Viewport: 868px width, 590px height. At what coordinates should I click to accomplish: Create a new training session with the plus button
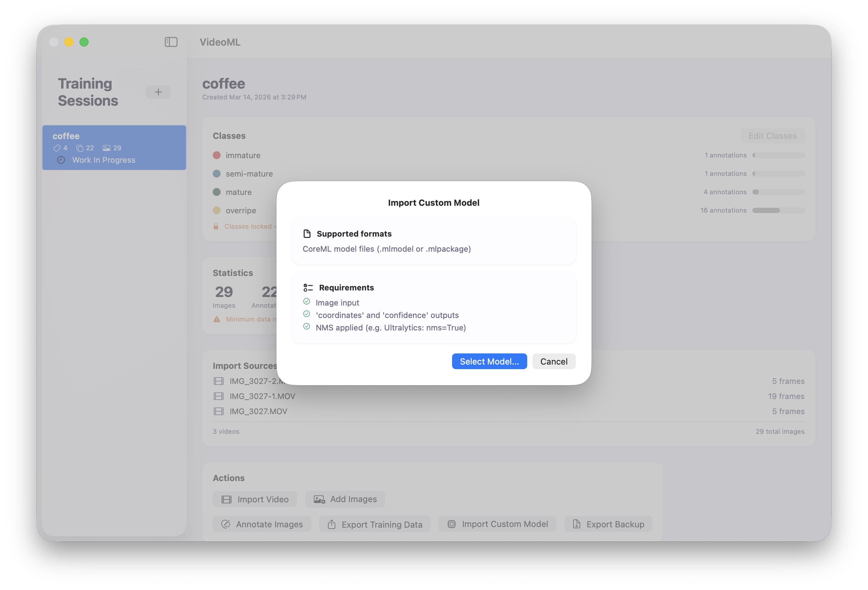pos(158,92)
